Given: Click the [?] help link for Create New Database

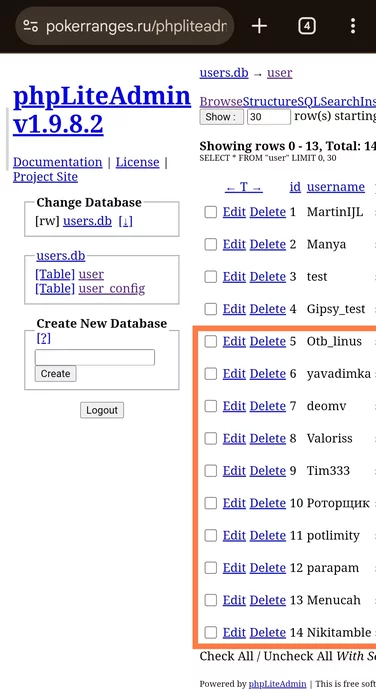Looking at the screenshot, I should [x=43, y=338].
